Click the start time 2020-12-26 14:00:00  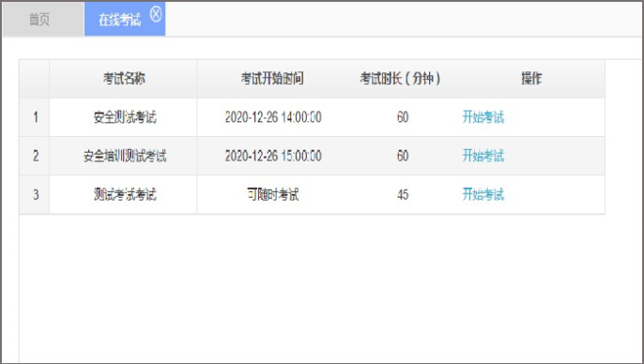point(273,117)
